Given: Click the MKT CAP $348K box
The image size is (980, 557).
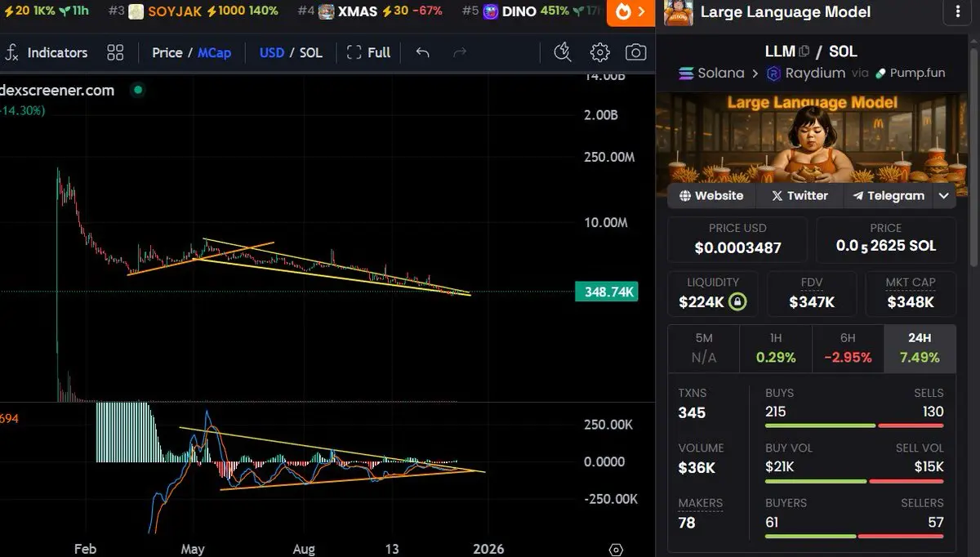Looking at the screenshot, I should coord(911,294).
